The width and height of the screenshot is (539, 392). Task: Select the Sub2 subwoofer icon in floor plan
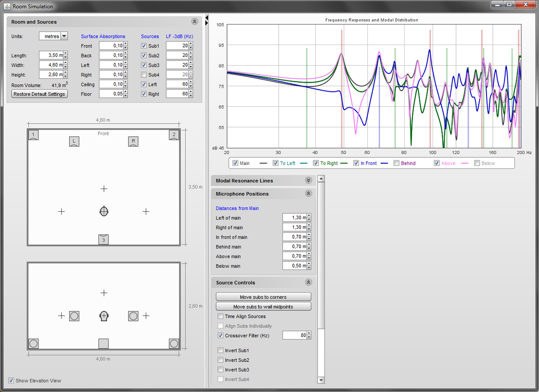pyautogui.click(x=174, y=135)
